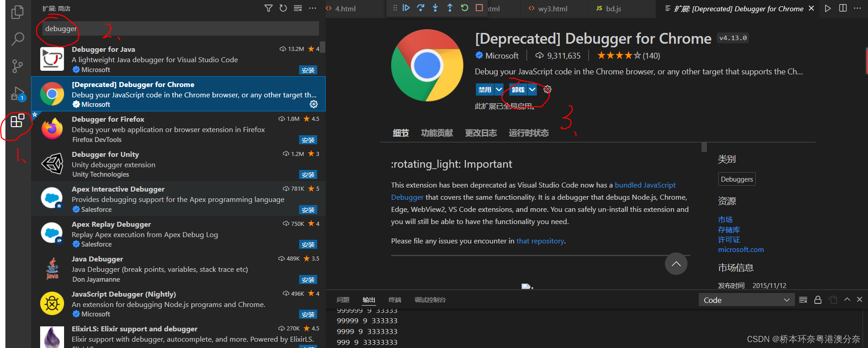Clear extensions search results
868x348 pixels.
pos(298,8)
